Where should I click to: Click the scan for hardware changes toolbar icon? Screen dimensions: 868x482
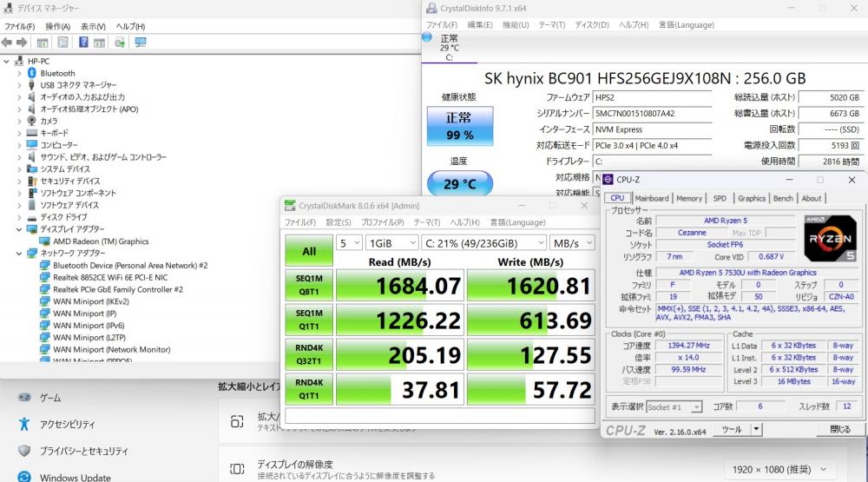point(141,42)
